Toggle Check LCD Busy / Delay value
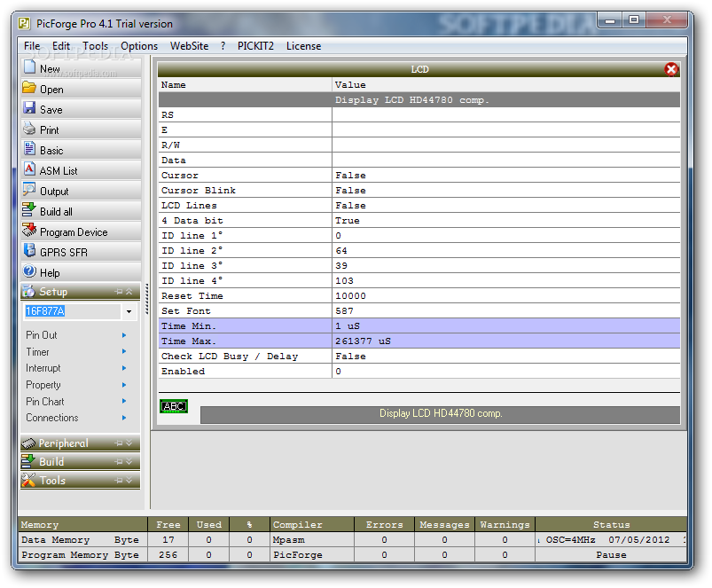 click(350, 356)
